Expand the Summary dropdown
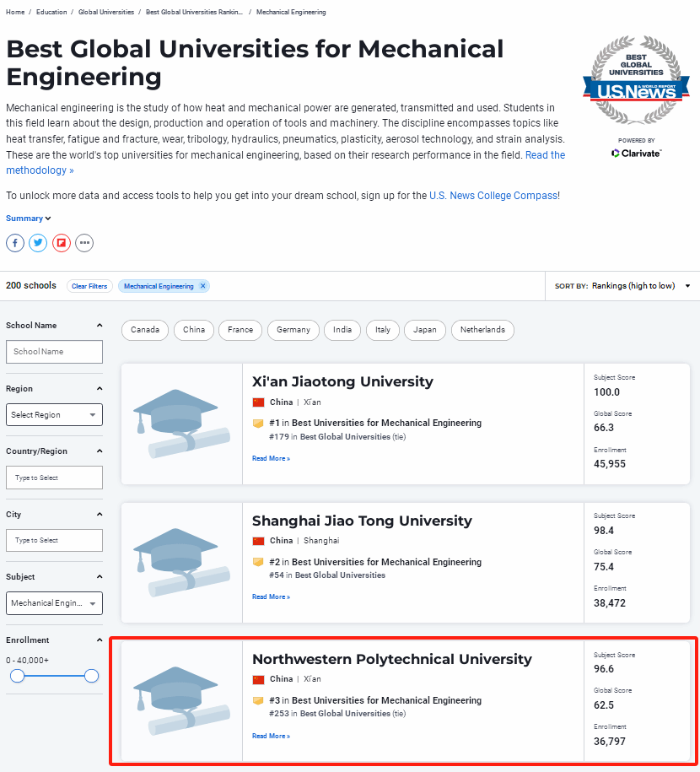The width and height of the screenshot is (700, 772). pos(29,219)
